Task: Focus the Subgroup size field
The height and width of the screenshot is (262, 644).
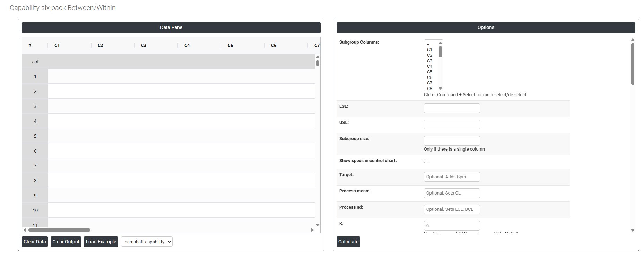Action: pos(452,141)
